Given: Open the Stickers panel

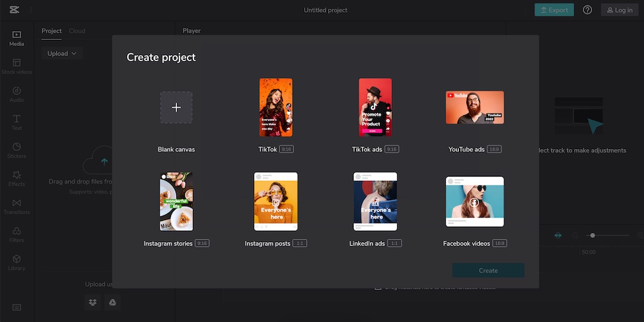Looking at the screenshot, I should (x=17, y=150).
